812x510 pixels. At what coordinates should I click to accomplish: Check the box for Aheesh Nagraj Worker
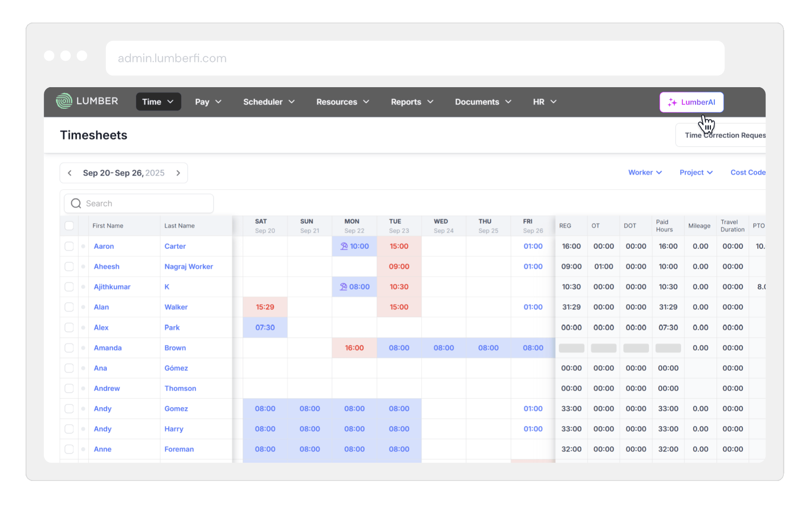point(69,266)
